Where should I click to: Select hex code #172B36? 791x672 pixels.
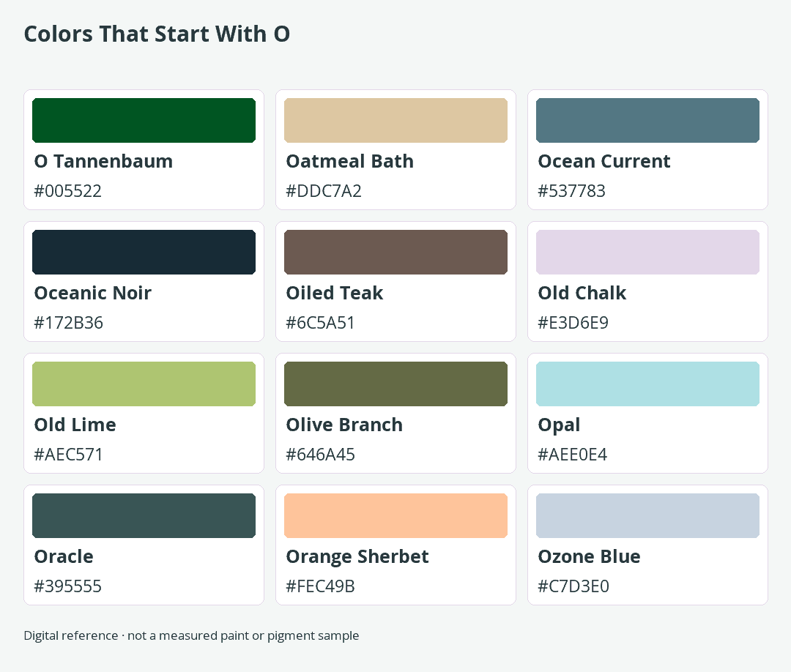tap(68, 323)
